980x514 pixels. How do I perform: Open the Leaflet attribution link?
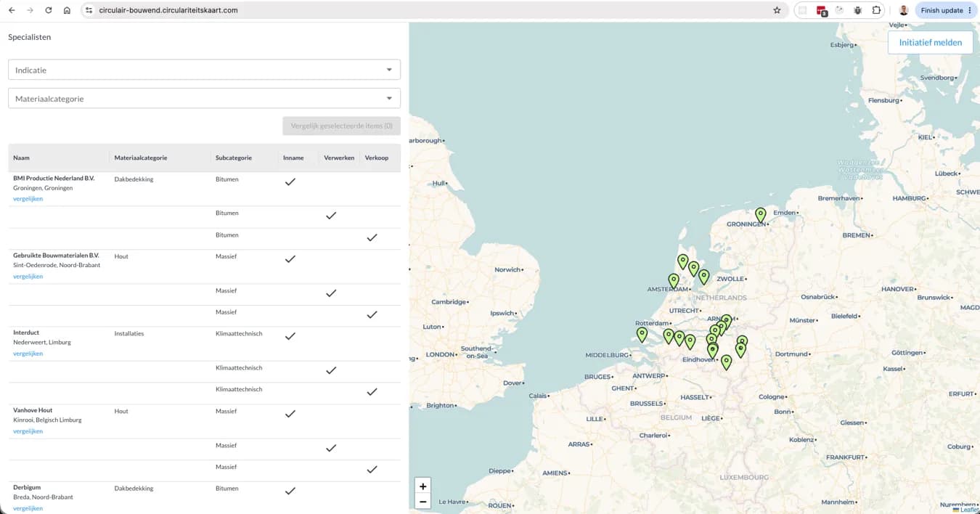tap(969, 510)
